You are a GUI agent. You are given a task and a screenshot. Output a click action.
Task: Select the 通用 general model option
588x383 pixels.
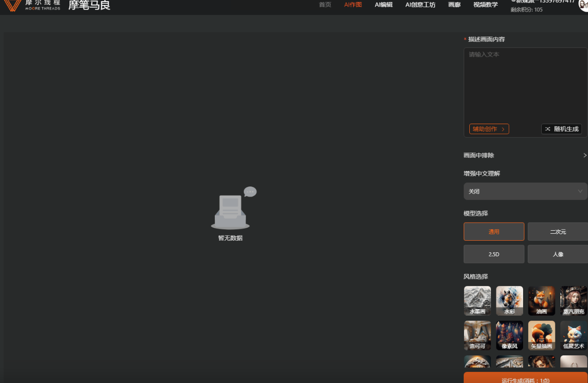(x=493, y=232)
